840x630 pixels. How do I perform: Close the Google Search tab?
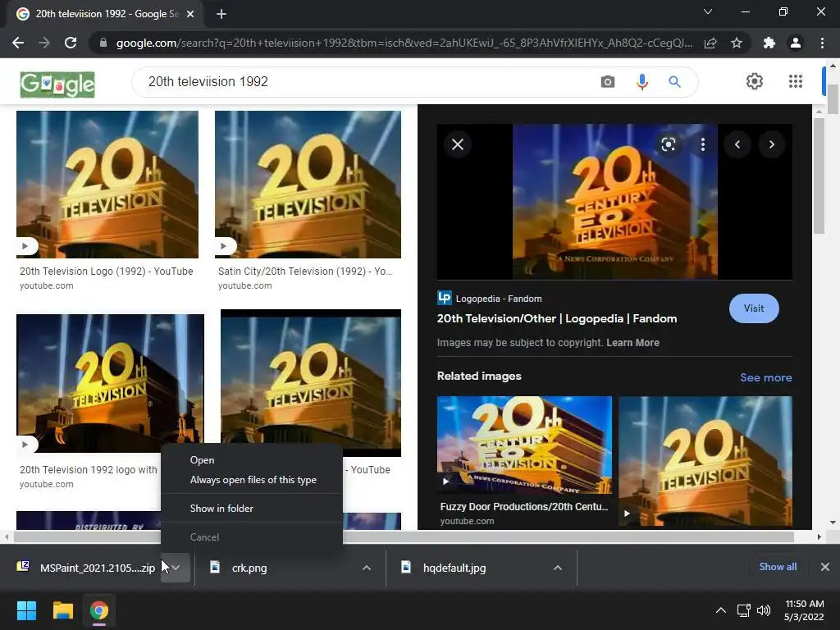point(190,14)
